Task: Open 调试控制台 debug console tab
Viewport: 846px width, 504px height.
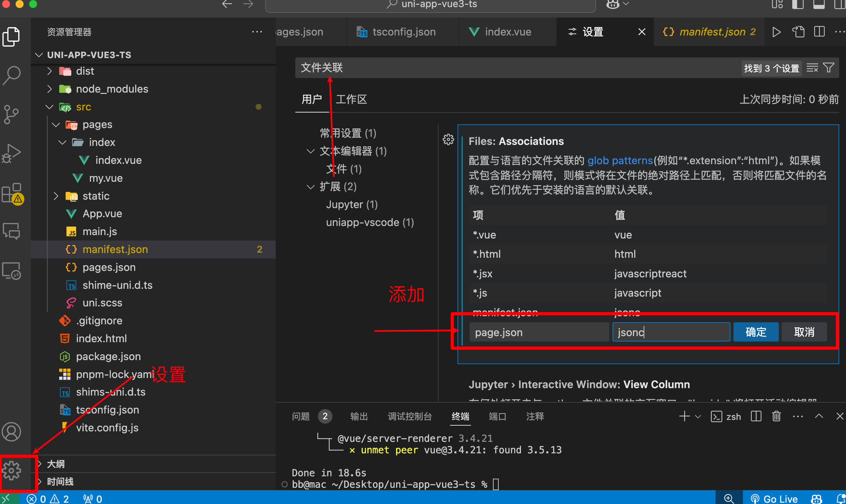Action: point(409,417)
